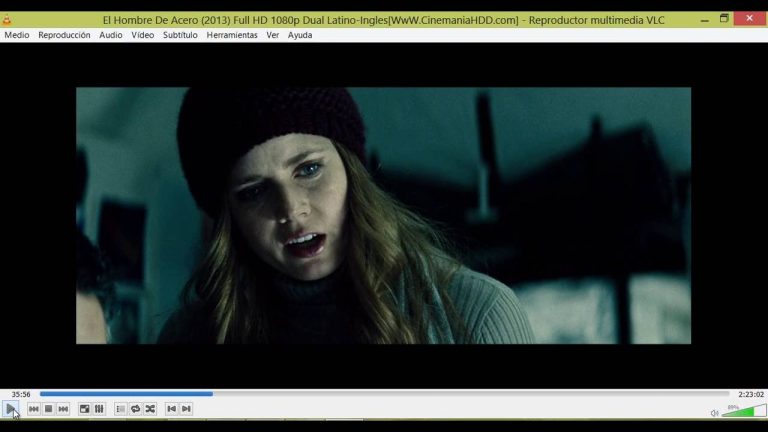Open the Ver menu

[273, 35]
